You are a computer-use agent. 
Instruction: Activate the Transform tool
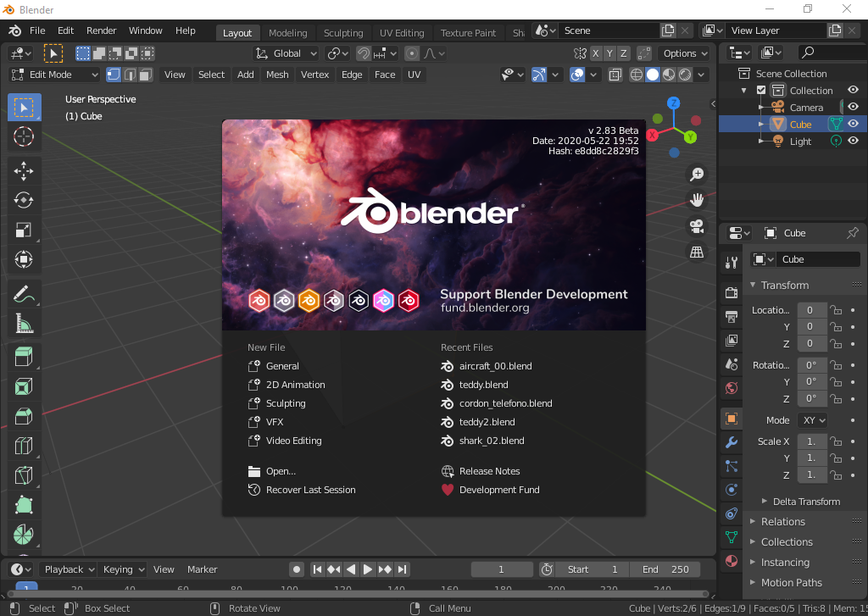tap(23, 259)
